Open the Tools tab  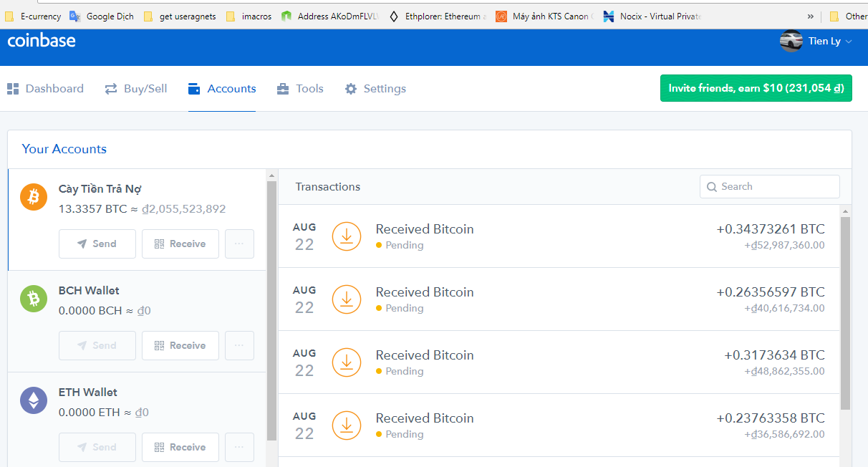(x=300, y=89)
